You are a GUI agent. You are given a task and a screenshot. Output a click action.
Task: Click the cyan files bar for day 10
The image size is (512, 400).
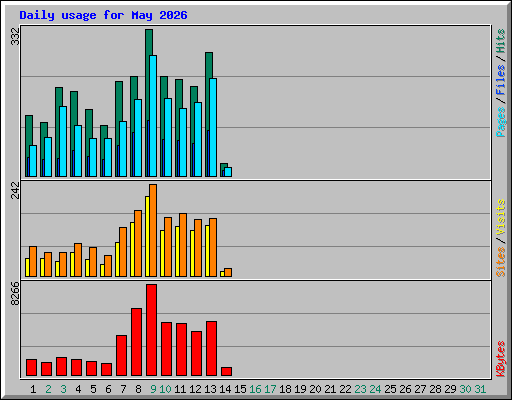pos(168,137)
